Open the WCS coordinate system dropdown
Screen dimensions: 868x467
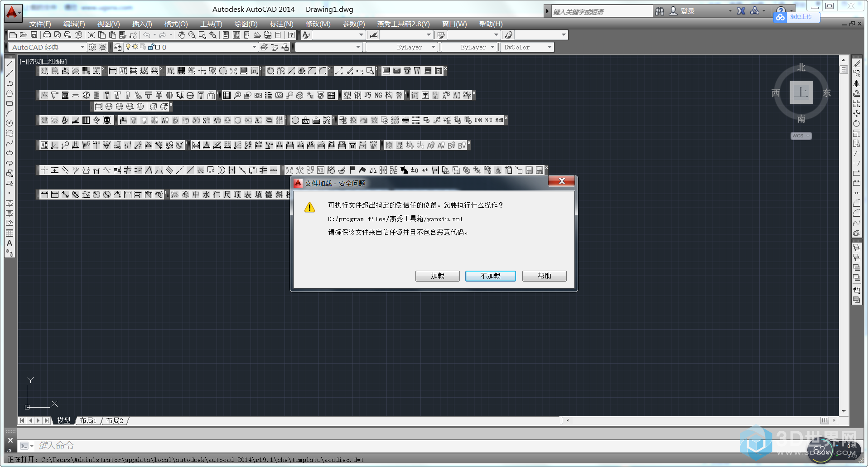pos(801,136)
